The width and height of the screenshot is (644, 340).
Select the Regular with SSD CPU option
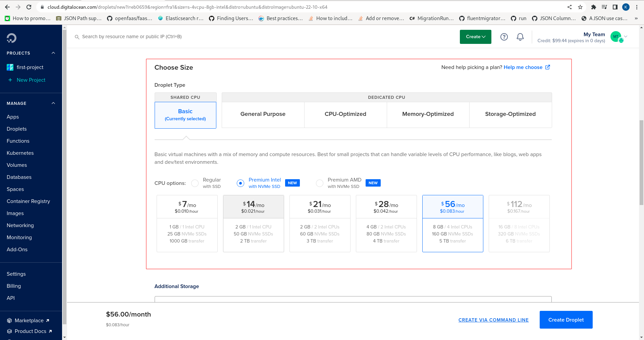[x=195, y=183]
